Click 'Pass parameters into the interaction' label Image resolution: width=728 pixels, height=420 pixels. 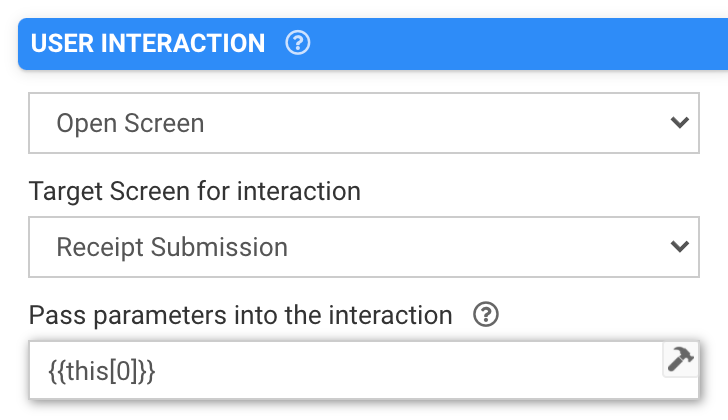(241, 316)
